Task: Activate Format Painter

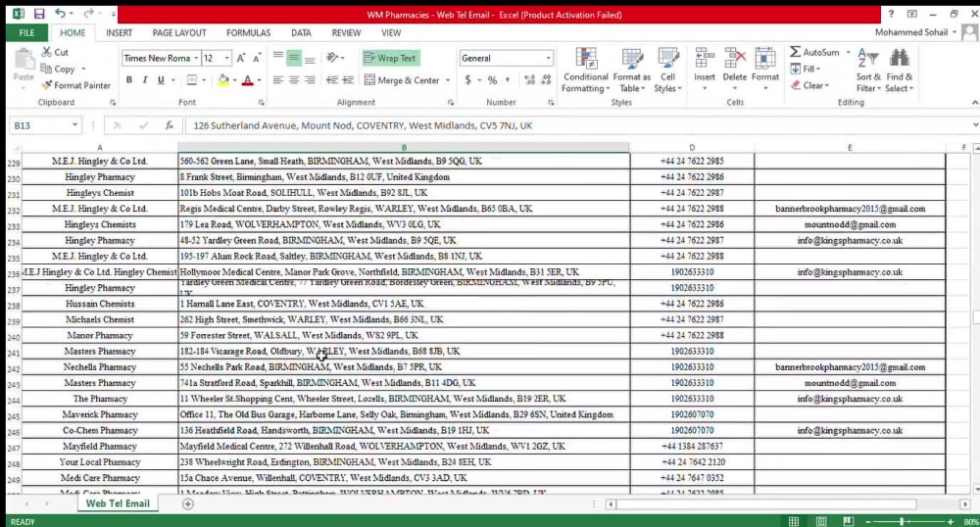Action: tap(75, 85)
